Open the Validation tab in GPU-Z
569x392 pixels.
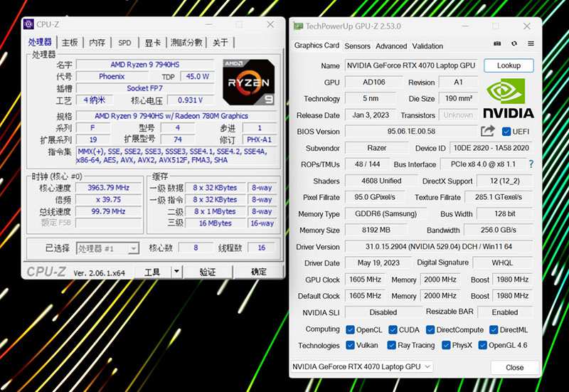[x=427, y=46]
